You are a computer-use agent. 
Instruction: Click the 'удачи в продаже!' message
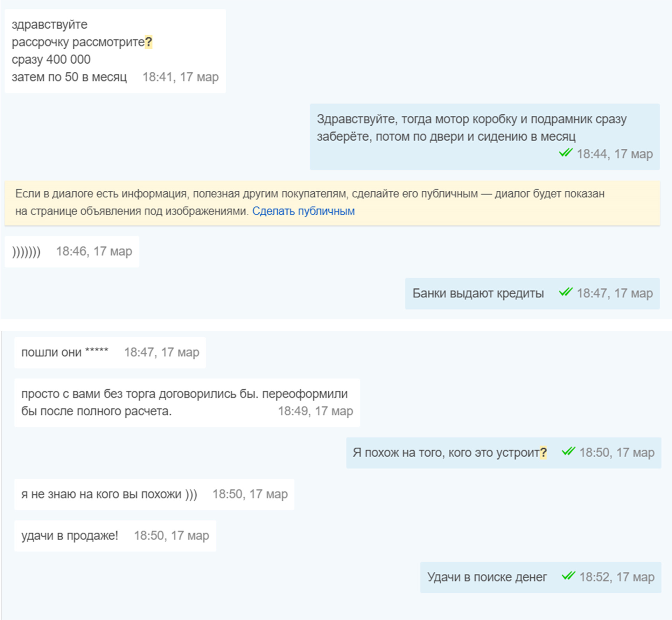point(70,536)
